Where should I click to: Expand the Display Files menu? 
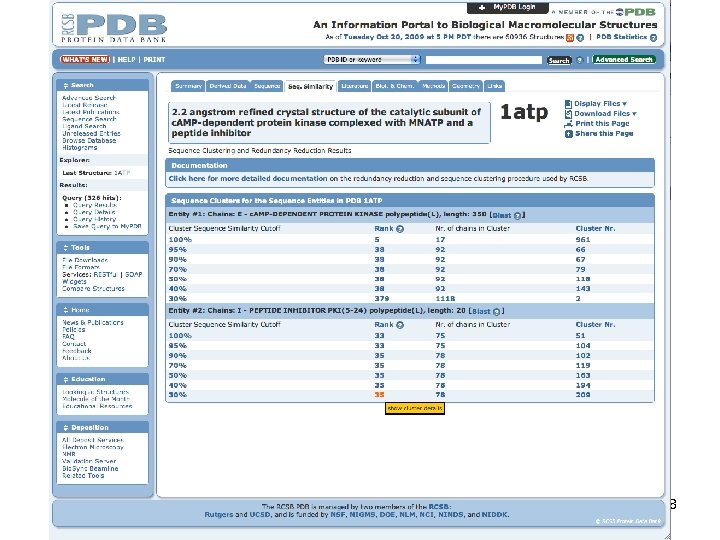[x=601, y=104]
